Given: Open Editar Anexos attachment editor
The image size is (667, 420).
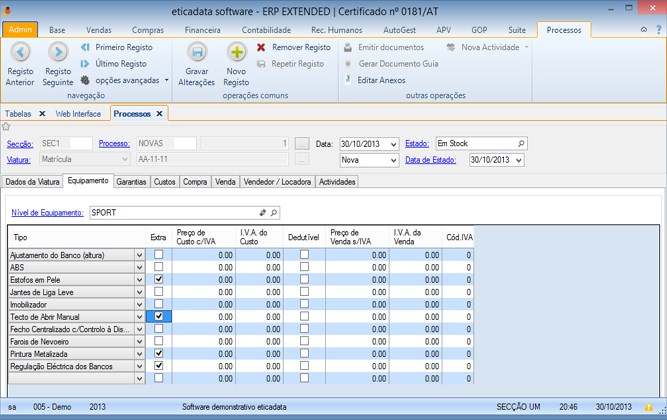Looking at the screenshot, I should 380,80.
